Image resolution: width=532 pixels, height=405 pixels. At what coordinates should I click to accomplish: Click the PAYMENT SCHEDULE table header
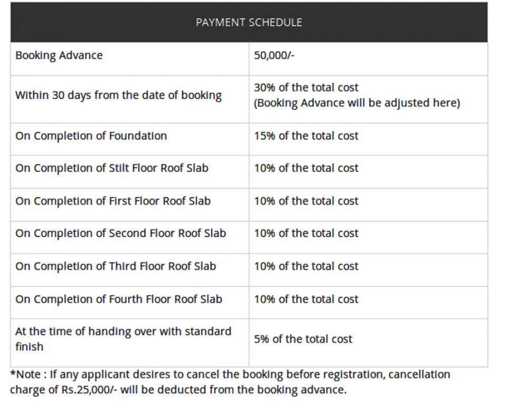click(249, 23)
